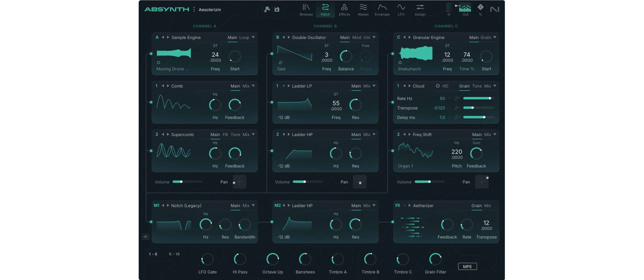This screenshot has height=280, width=644.
Task: Open the Assign page
Action: point(420,10)
